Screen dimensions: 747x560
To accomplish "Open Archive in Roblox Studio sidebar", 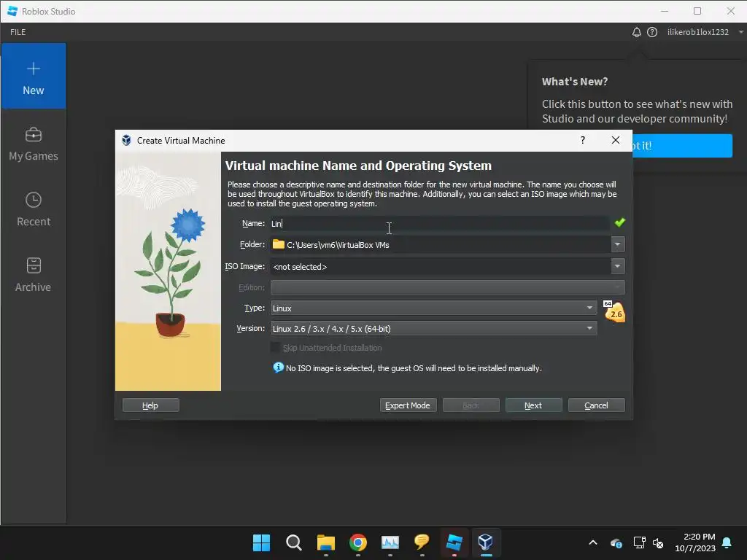I will [34, 274].
